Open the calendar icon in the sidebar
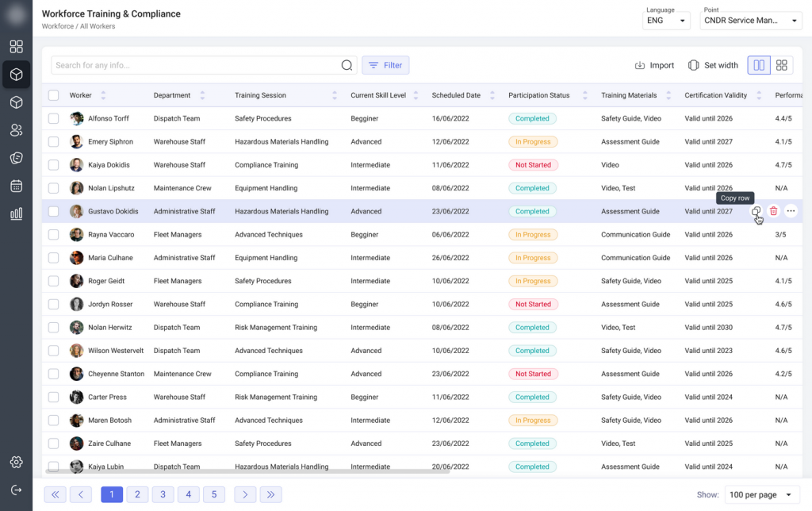The image size is (812, 511). [16, 186]
